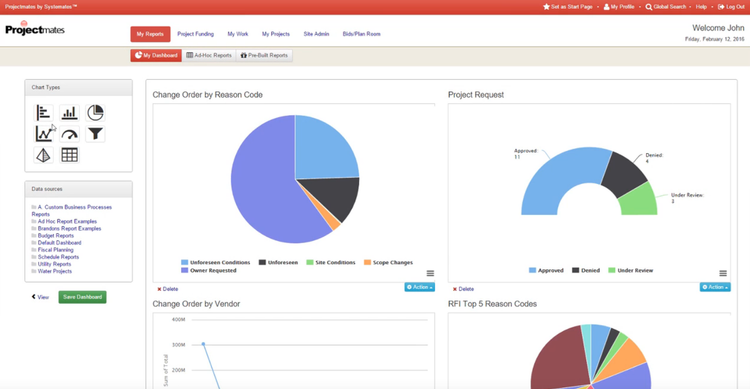Click the View back link

[41, 297]
